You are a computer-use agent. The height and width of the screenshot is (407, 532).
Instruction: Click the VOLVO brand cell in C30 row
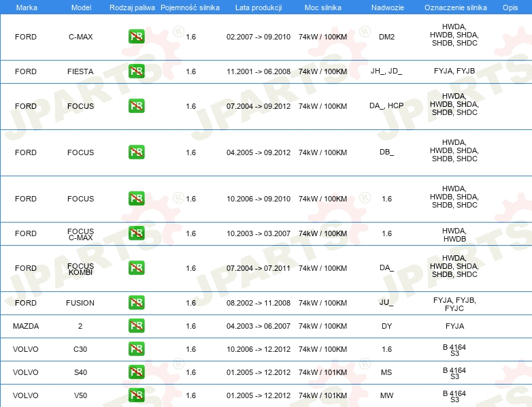point(26,349)
